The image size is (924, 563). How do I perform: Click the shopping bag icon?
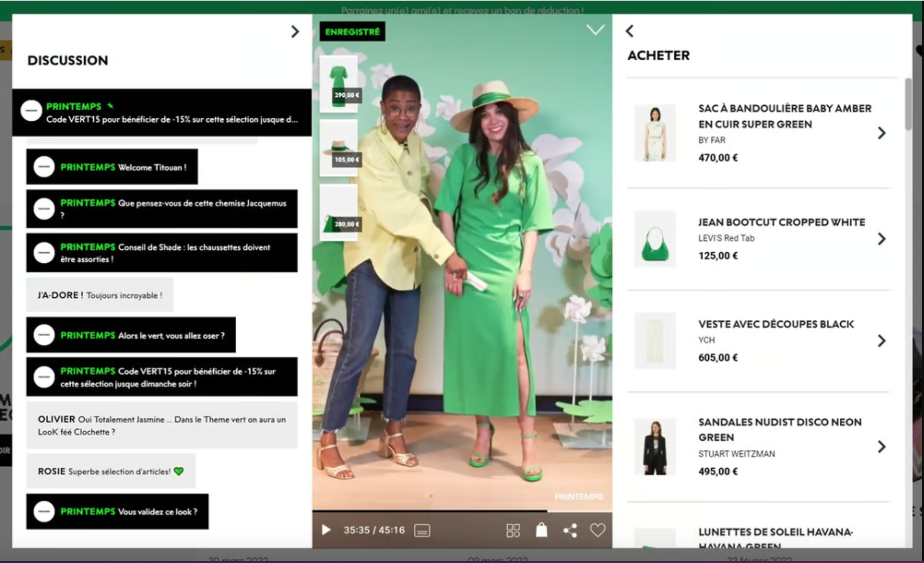click(541, 530)
